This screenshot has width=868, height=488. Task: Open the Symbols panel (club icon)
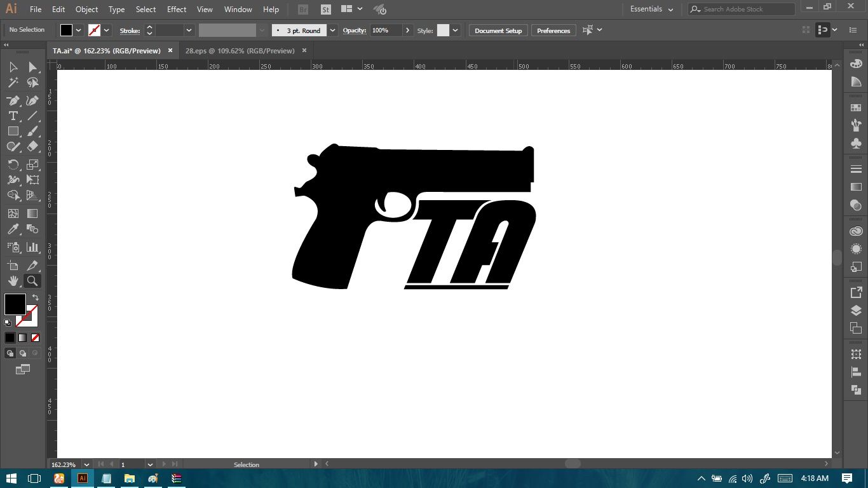pyautogui.click(x=856, y=144)
